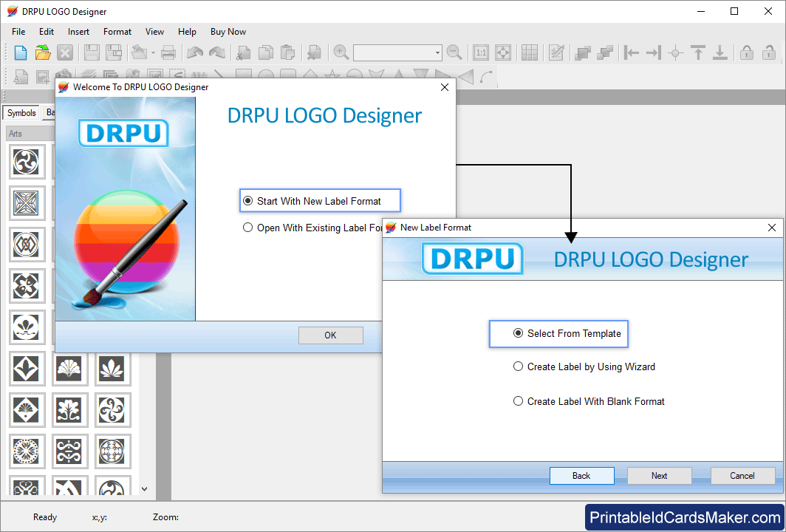Open the Buy Now menu
This screenshot has height=532, width=786.
(x=228, y=32)
